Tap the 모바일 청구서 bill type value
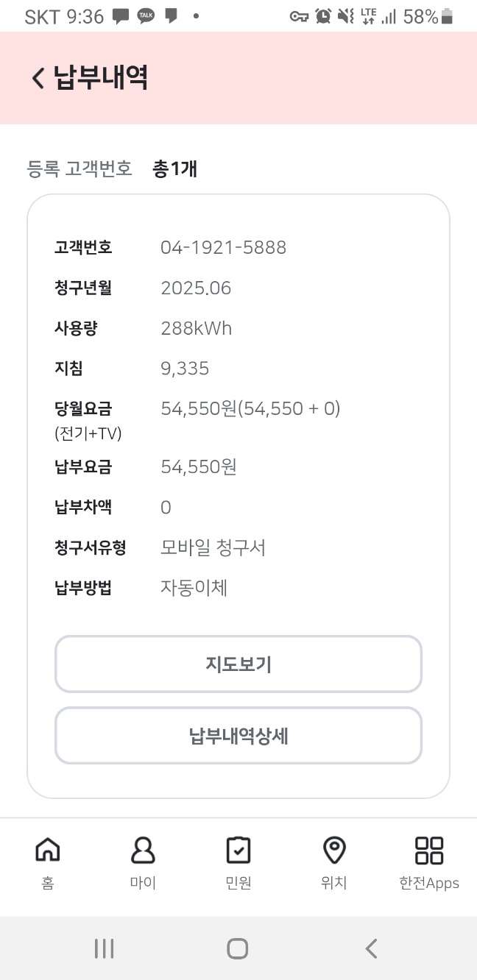 (213, 548)
